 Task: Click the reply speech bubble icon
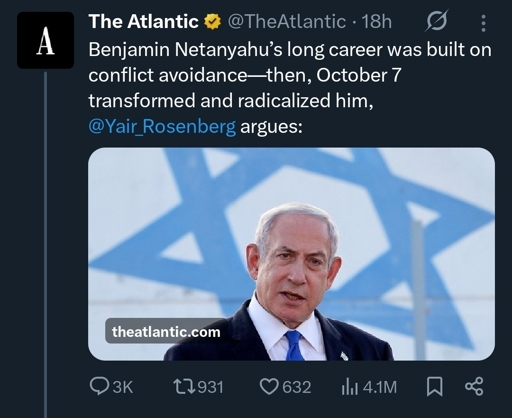point(99,387)
